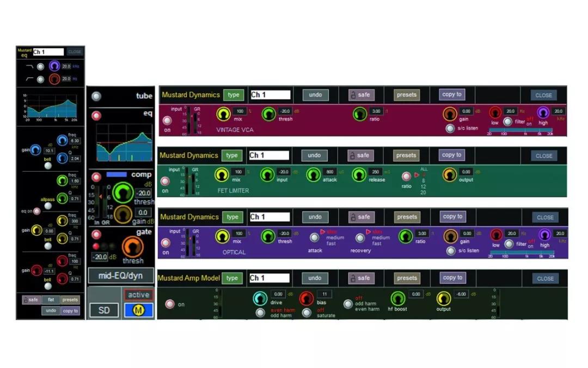
Task: Toggle the comp on button in channel strip
Action: click(x=96, y=177)
